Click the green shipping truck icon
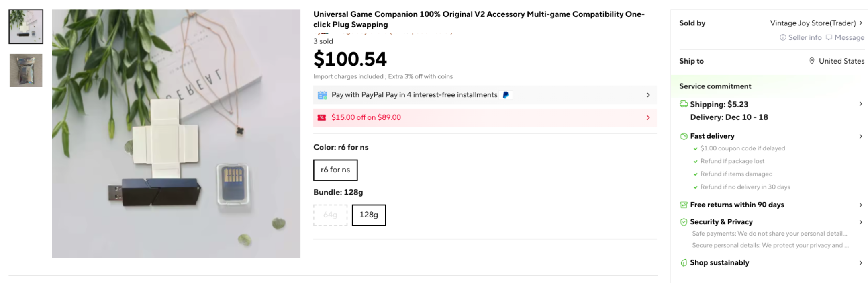The width and height of the screenshot is (868, 283). (684, 104)
